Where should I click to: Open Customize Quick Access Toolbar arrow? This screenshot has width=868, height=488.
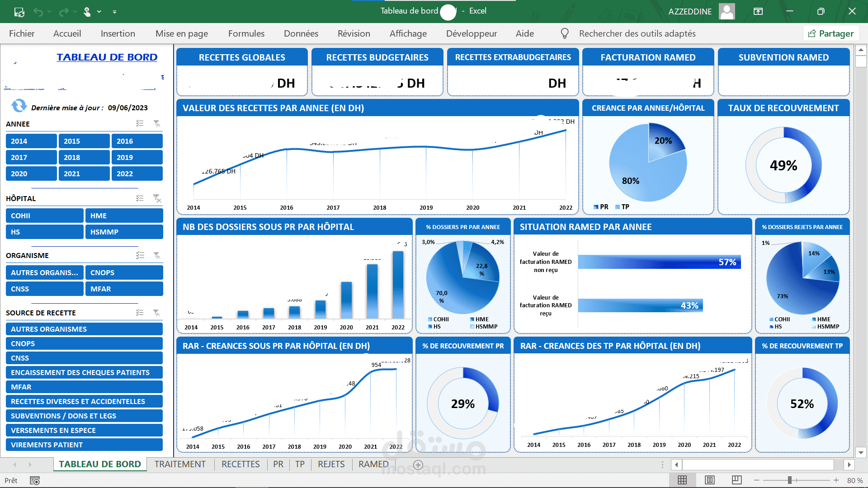click(114, 12)
